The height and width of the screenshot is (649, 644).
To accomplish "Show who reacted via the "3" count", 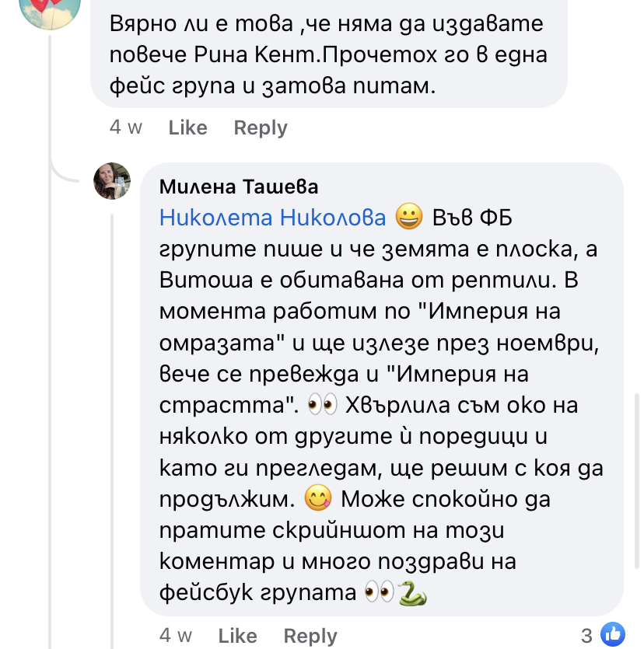I will point(586,634).
